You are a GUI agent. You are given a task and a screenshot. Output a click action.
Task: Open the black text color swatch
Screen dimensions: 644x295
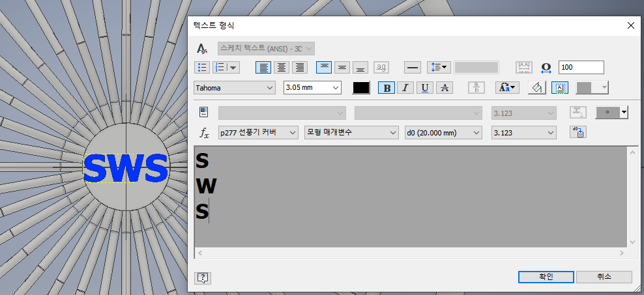pyautogui.click(x=361, y=88)
